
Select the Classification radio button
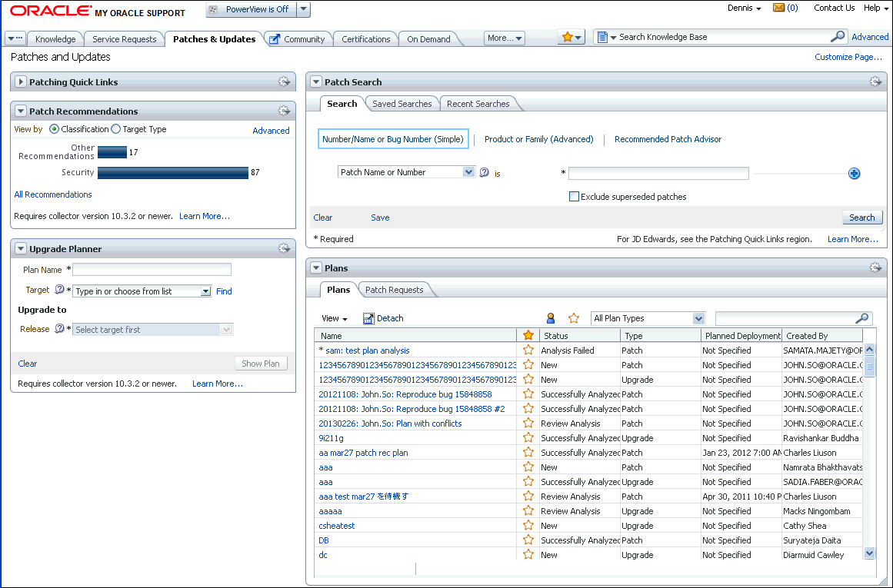54,129
